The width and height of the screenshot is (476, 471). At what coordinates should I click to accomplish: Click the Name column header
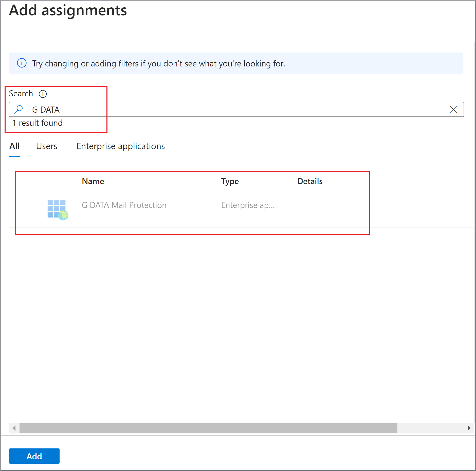[93, 181]
